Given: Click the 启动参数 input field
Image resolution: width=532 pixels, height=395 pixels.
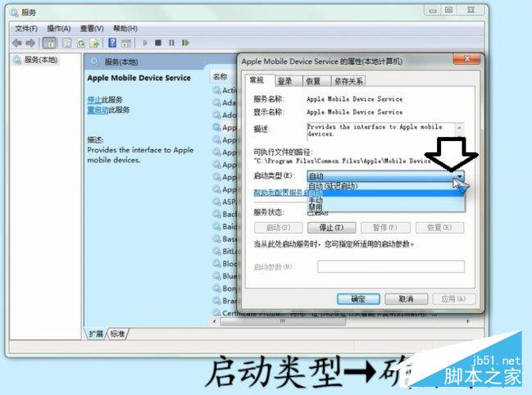Looking at the screenshot, I should click(x=391, y=266).
